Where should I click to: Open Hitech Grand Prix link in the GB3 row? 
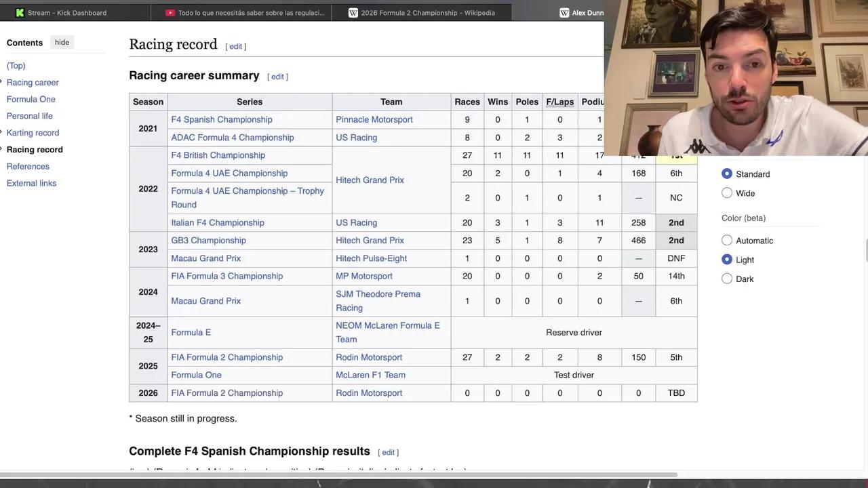point(370,241)
